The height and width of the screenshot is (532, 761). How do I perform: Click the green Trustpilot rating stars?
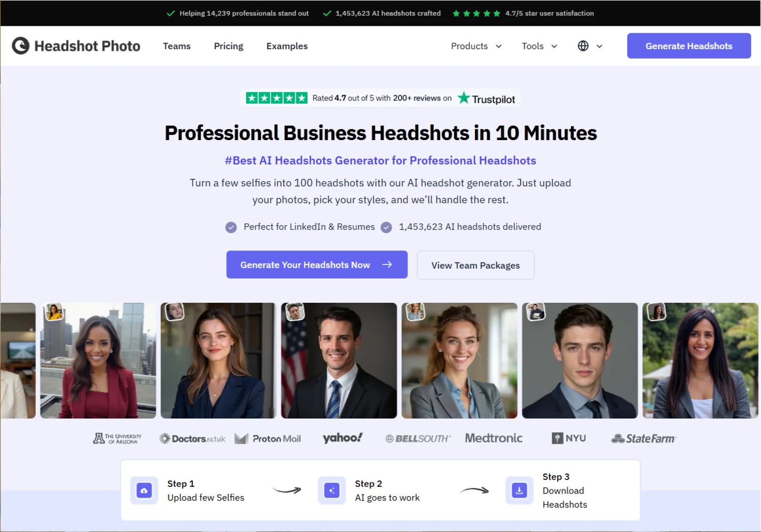click(276, 98)
